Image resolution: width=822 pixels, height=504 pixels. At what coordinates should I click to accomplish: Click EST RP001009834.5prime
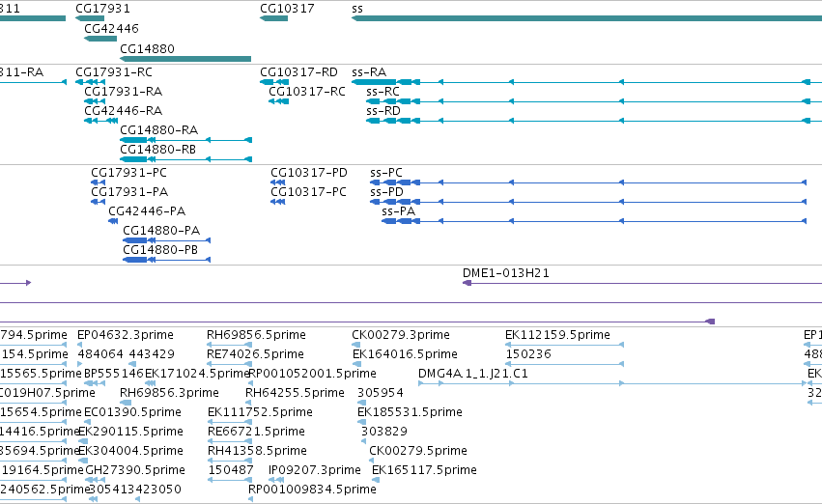click(x=312, y=490)
